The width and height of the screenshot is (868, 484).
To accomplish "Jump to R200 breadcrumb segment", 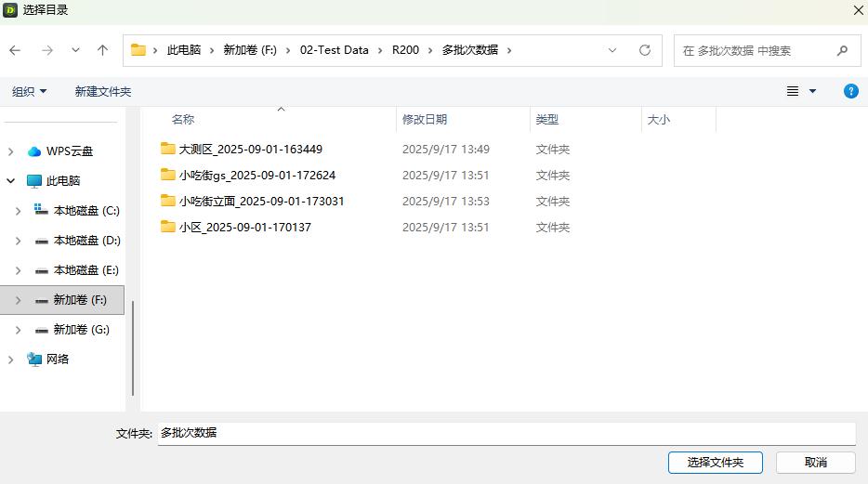I will coord(405,50).
